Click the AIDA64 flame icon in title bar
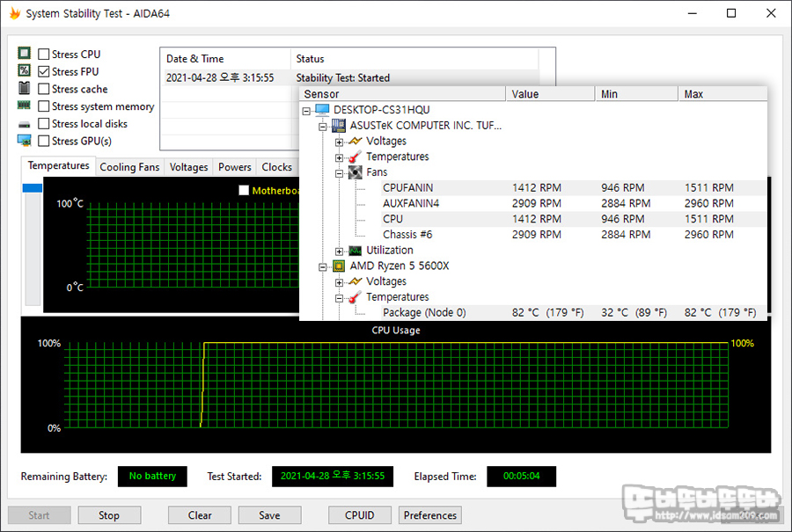Screen dimensions: 792x532 coord(15,13)
